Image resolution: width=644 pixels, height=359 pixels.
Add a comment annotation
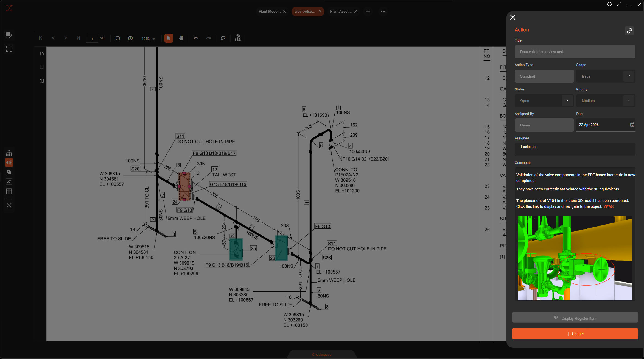pyautogui.click(x=223, y=38)
